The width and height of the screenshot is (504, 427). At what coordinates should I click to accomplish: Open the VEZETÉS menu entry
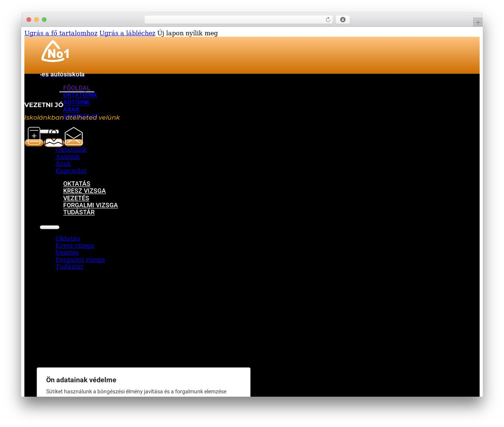[76, 198]
